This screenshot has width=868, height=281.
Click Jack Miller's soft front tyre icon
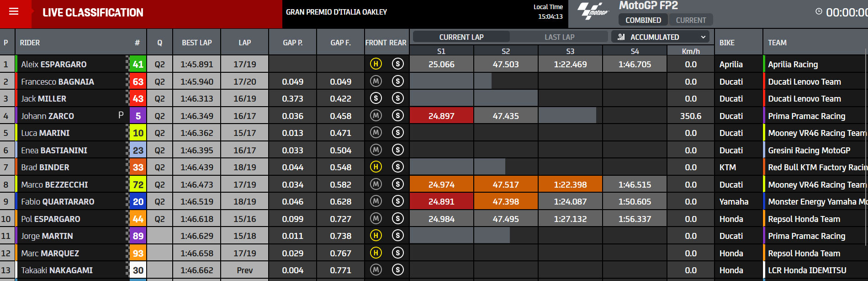coord(376,98)
